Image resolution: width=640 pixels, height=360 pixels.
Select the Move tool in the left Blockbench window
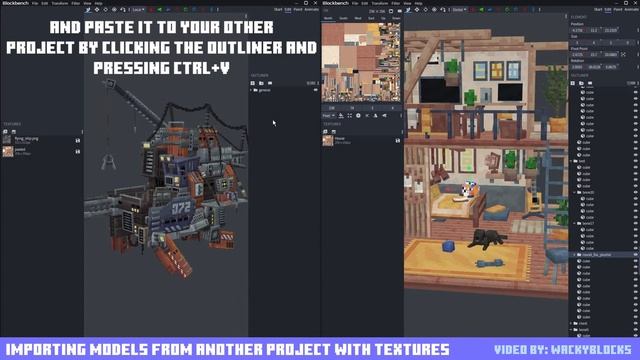pos(88,9)
